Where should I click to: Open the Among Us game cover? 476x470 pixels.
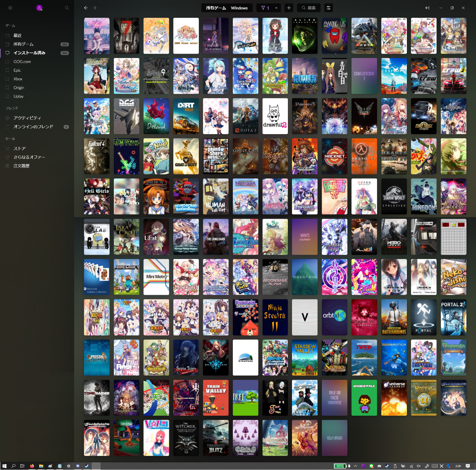[334, 36]
